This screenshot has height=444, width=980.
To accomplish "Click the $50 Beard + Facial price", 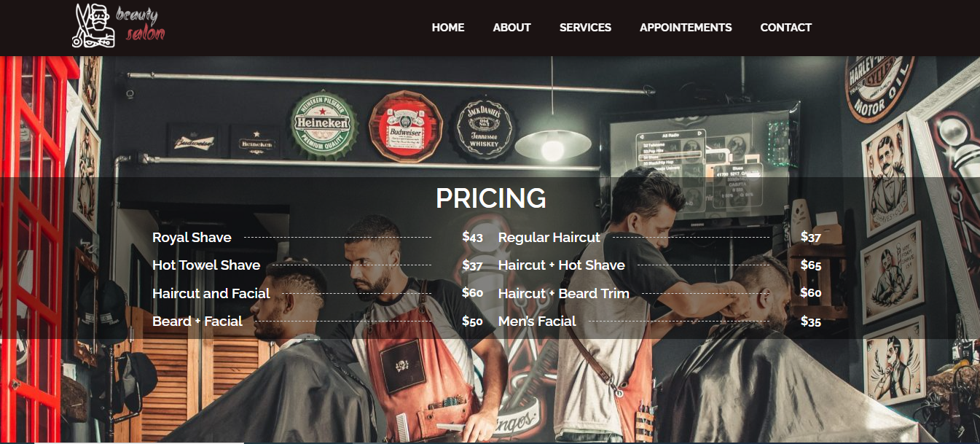I will click(x=472, y=321).
